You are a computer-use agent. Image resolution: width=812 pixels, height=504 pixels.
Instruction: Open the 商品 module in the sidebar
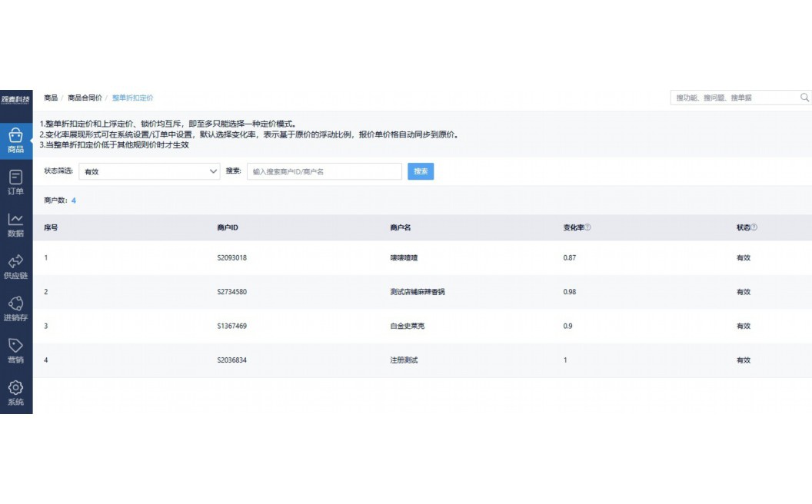coord(15,137)
